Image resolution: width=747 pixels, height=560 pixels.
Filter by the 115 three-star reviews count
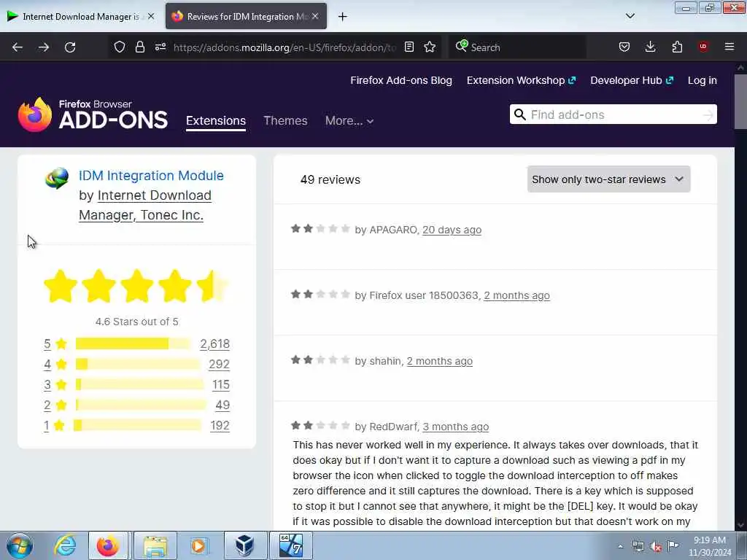[221, 385]
